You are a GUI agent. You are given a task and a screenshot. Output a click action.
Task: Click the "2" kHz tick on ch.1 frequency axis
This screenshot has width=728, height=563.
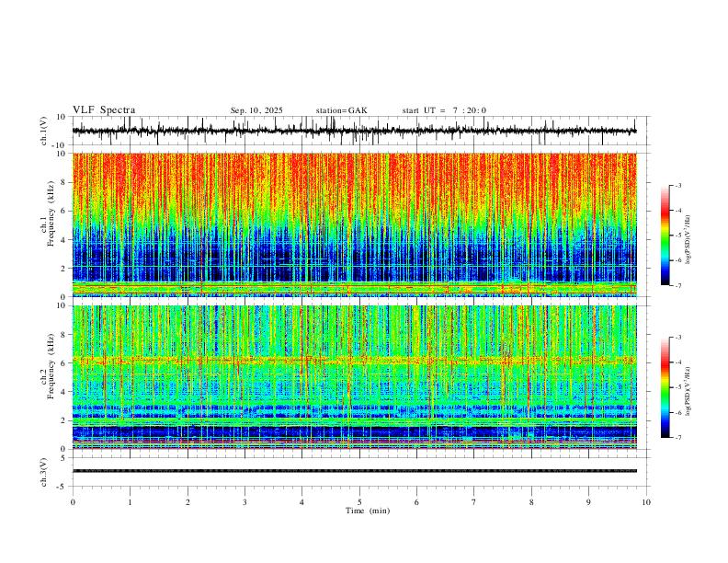pos(64,268)
